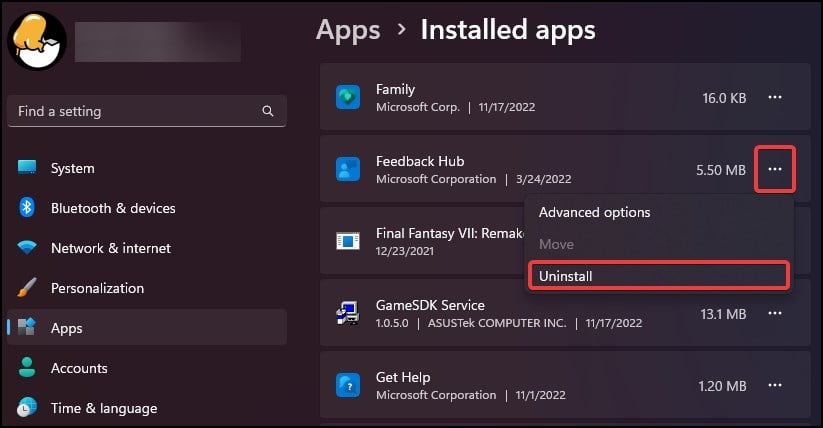Select Advanced options in the context menu
The height and width of the screenshot is (428, 823).
pos(595,212)
